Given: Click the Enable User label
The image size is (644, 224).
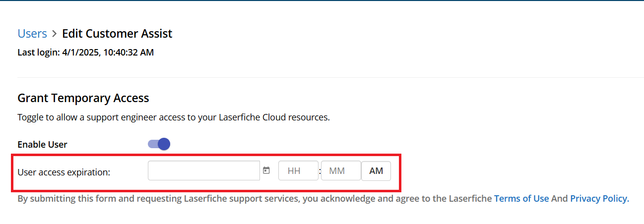Looking at the screenshot, I should [x=43, y=145].
